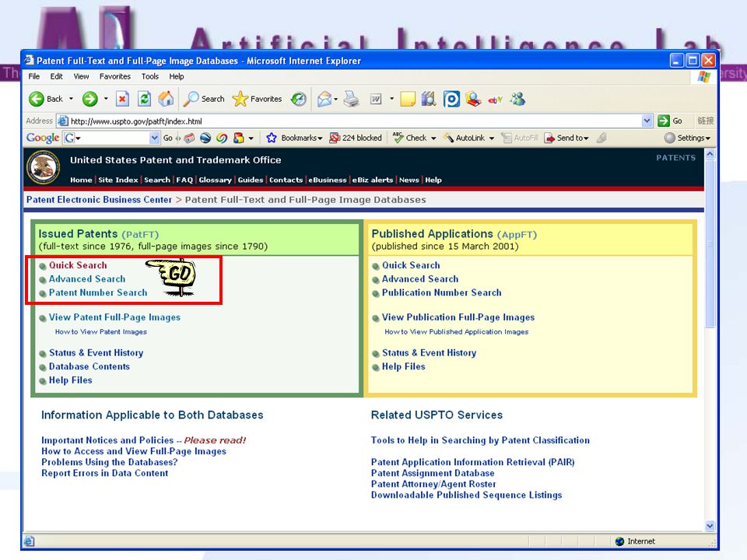The height and width of the screenshot is (560, 747).
Task: Open the Home page via house icon
Action: tap(166, 99)
